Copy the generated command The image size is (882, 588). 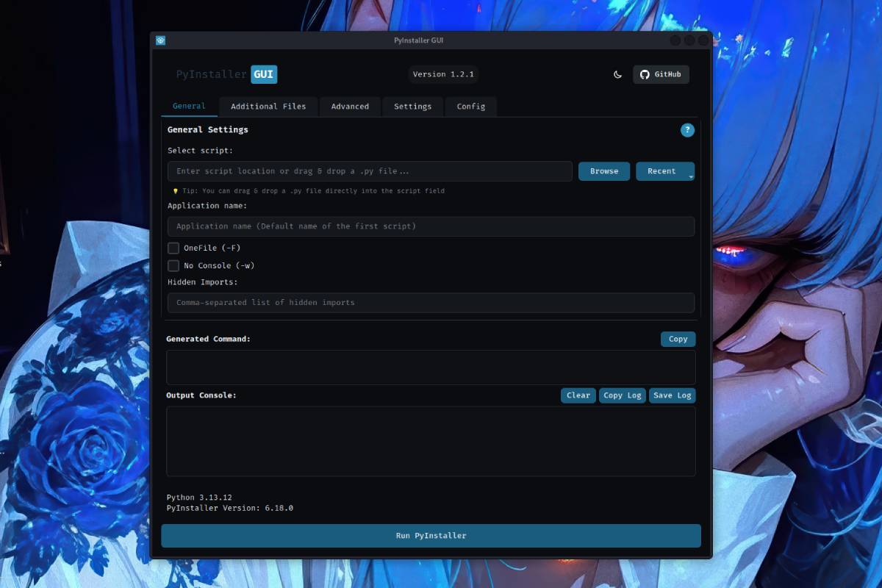pyautogui.click(x=678, y=339)
